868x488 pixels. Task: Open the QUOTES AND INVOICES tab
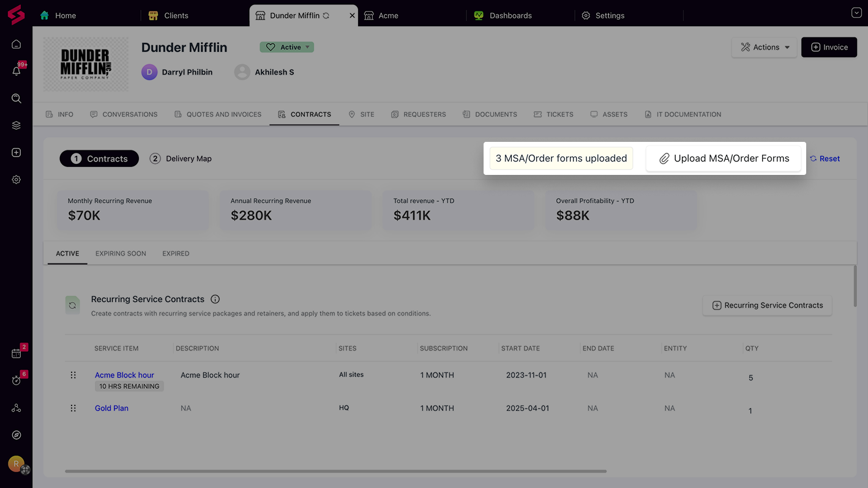pos(218,114)
